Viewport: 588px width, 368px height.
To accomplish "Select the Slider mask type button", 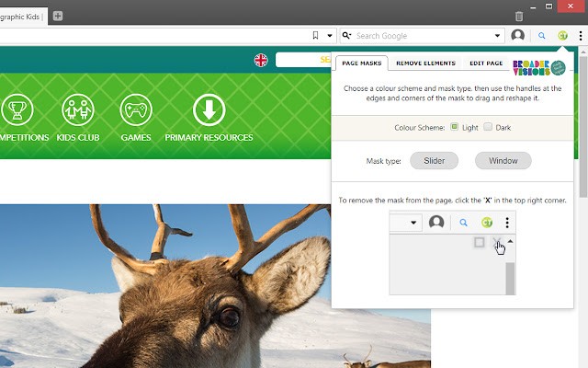I will coord(435,161).
